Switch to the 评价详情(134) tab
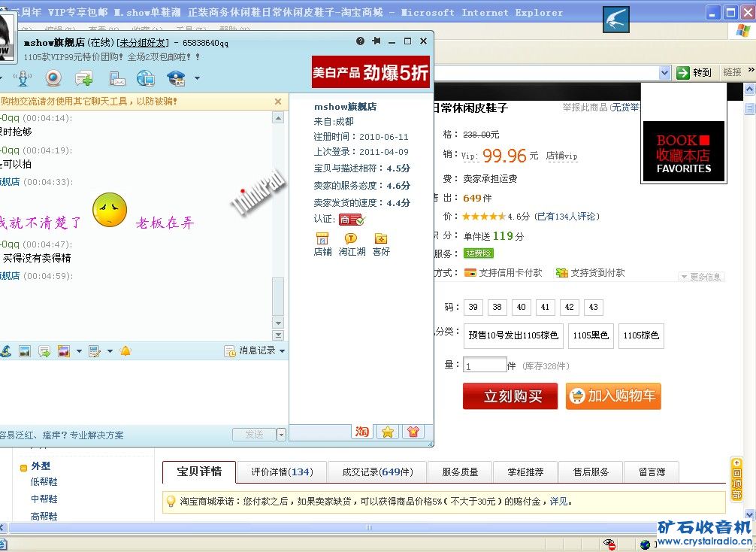Viewport: 756px width, 552px height. point(282,472)
